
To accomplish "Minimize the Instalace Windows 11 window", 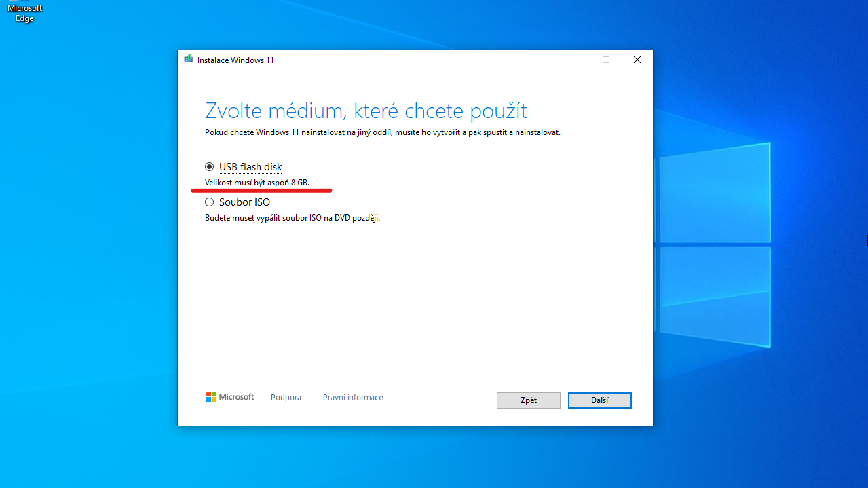I will [575, 60].
